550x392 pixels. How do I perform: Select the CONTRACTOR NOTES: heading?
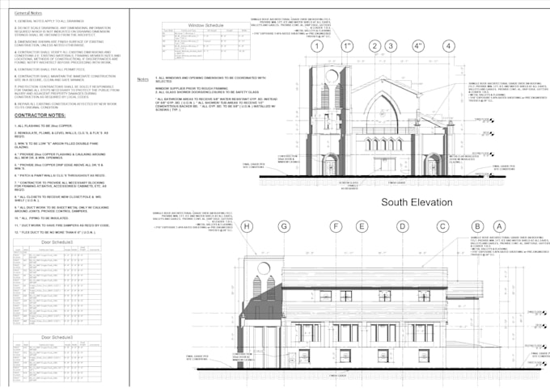pos(40,116)
